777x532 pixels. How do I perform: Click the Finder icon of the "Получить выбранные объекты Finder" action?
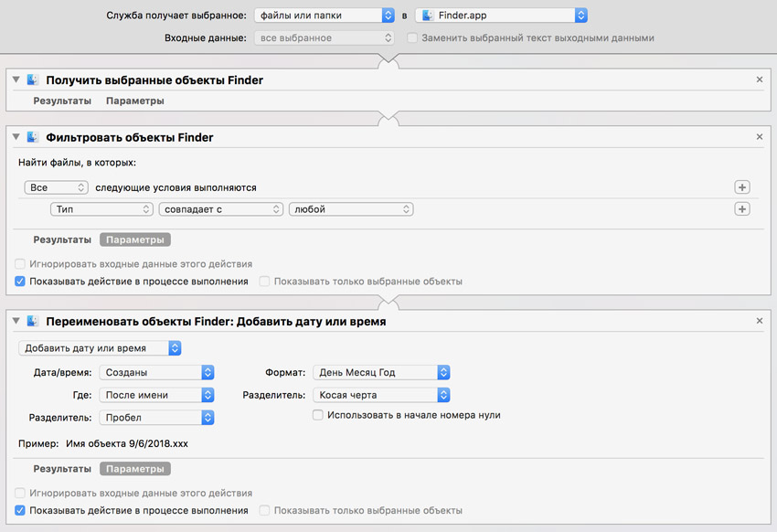(x=33, y=80)
